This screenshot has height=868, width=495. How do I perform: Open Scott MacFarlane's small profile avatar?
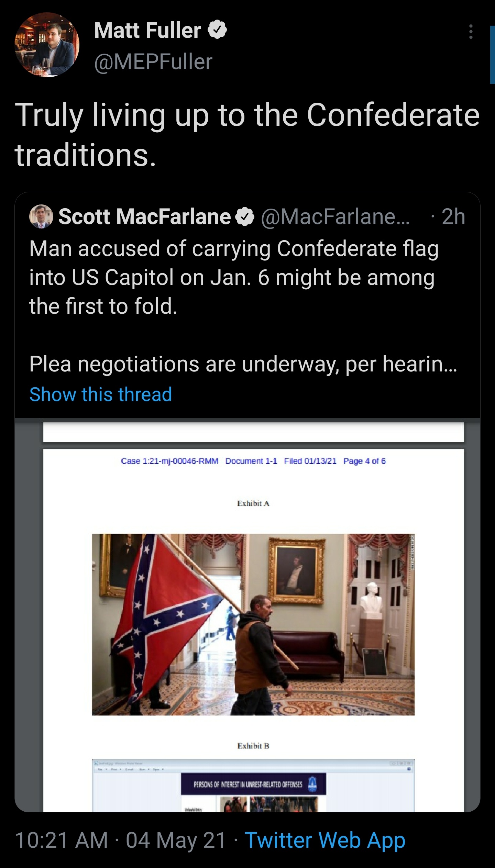click(x=41, y=217)
